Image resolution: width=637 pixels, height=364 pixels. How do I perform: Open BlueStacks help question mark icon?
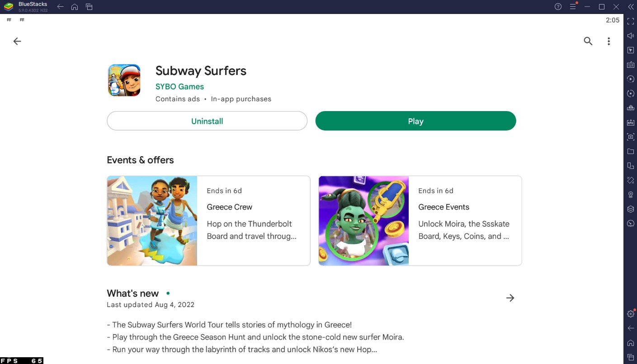point(558,7)
